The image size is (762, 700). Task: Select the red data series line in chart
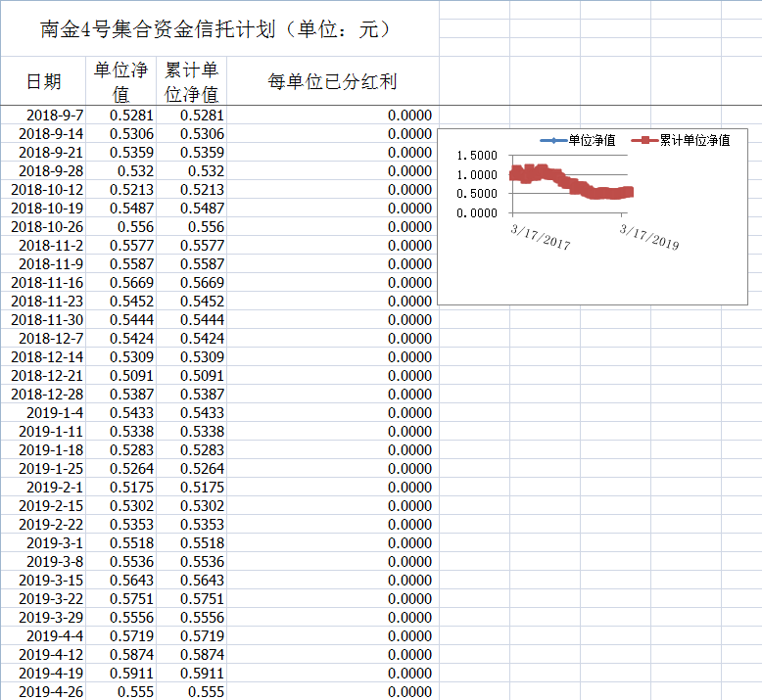[x=571, y=183]
